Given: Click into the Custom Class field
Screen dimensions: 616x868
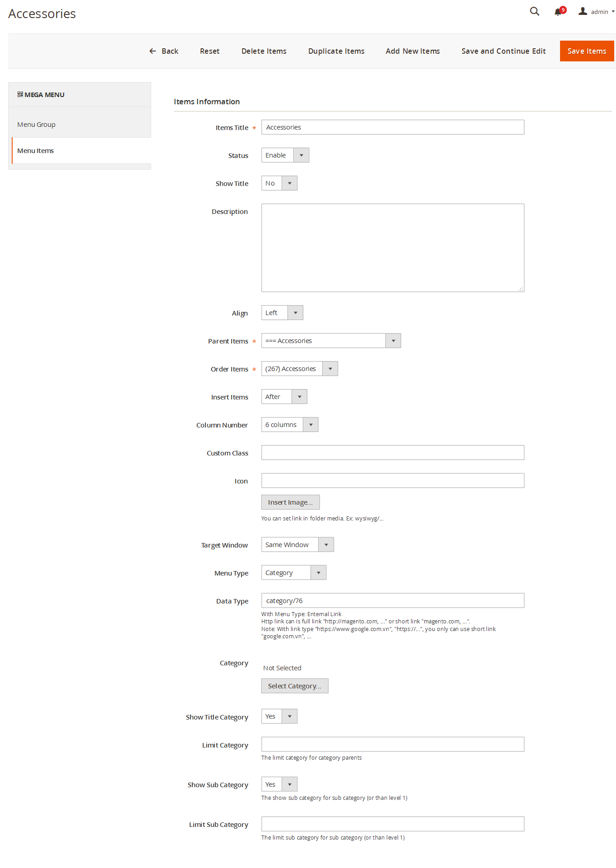Looking at the screenshot, I should coord(392,453).
